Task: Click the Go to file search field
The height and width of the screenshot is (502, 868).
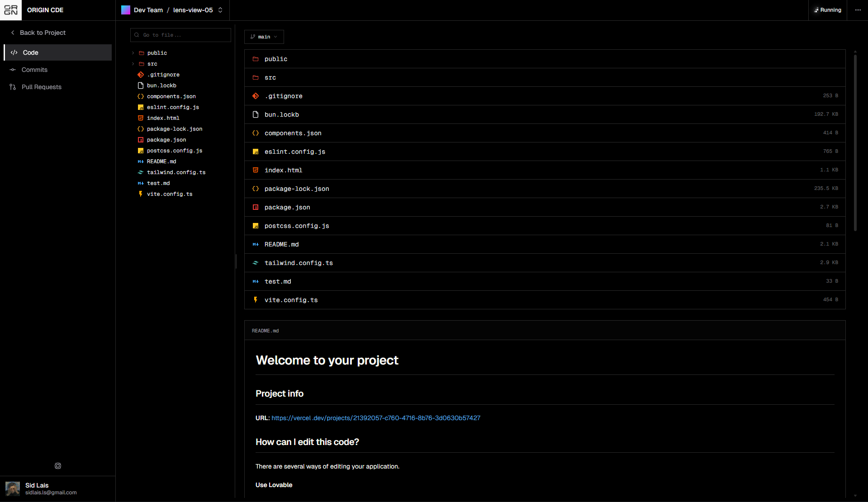Action: point(181,35)
